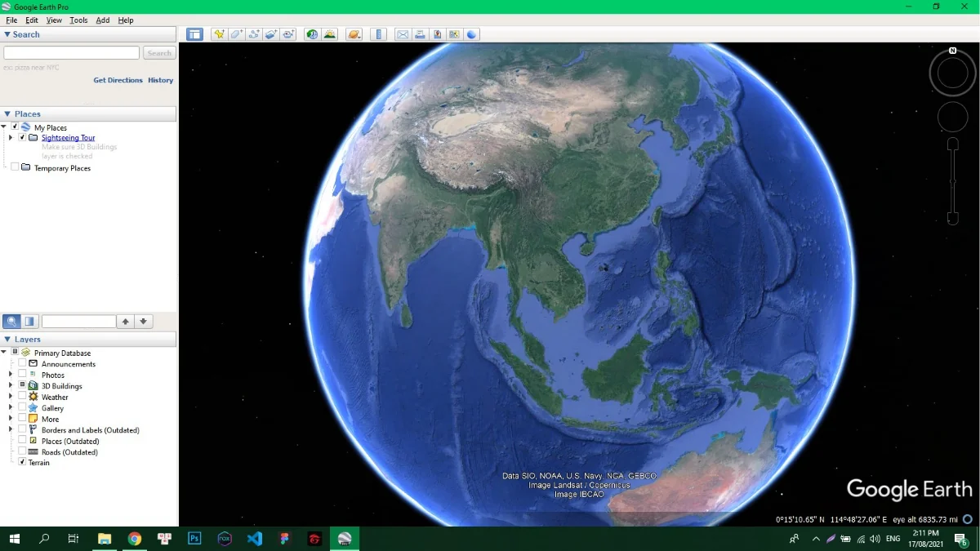Collapse the Layers panel
This screenshot has height=551, width=980.
pos(7,340)
